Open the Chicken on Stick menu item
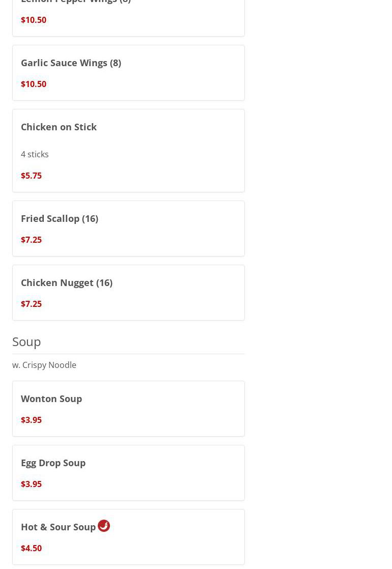 [59, 127]
